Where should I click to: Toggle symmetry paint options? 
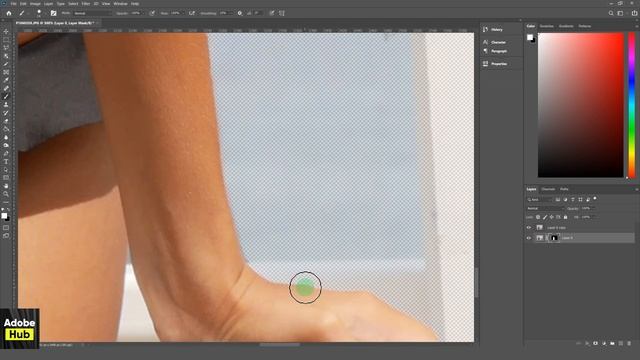pyautogui.click(x=282, y=13)
